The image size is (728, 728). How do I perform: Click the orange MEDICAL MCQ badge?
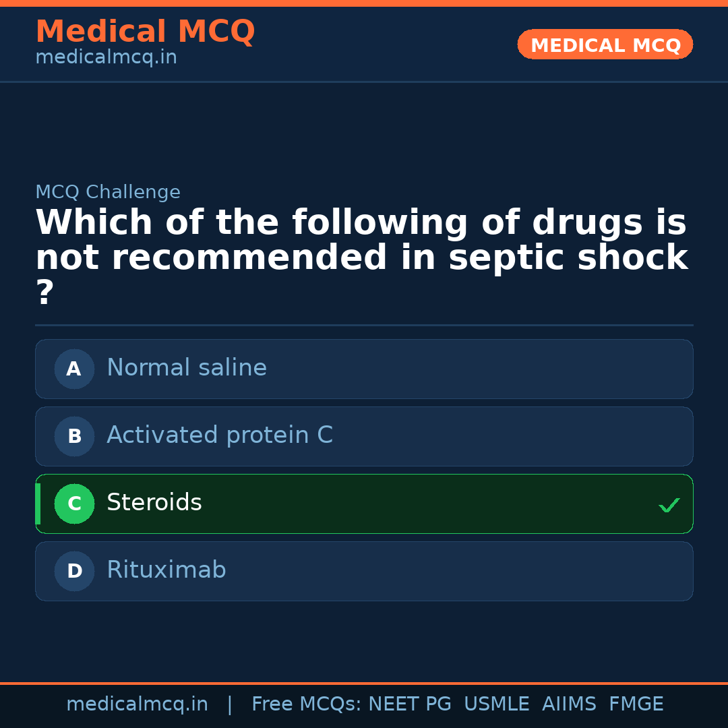point(605,45)
